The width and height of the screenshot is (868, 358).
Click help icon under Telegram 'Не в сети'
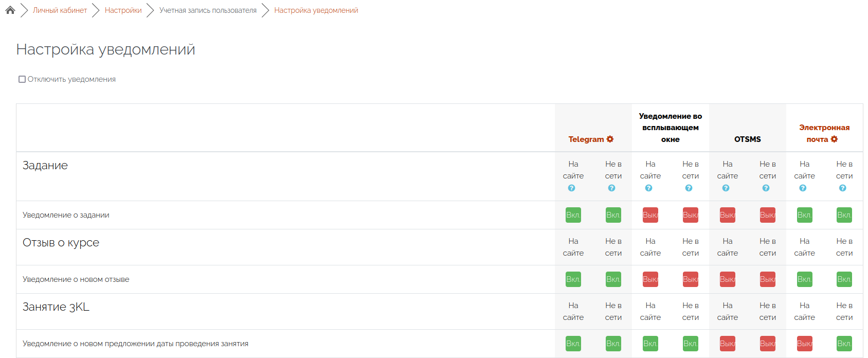pyautogui.click(x=611, y=188)
